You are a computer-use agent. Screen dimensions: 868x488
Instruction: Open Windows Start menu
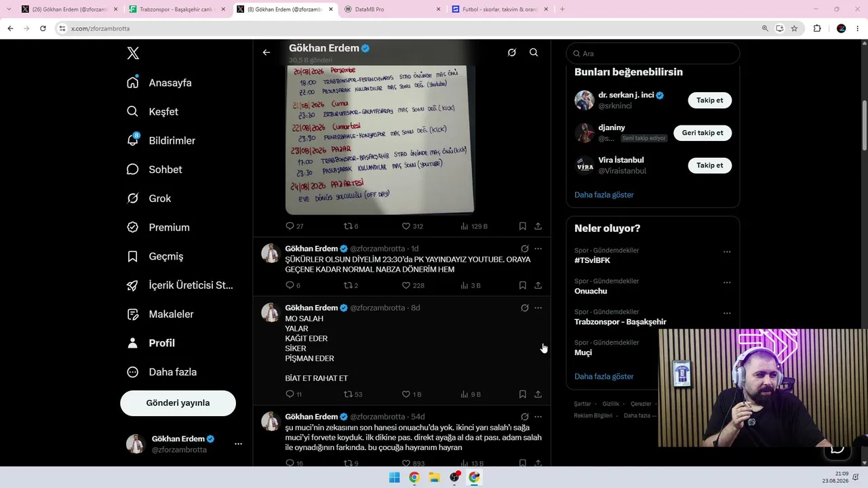pos(394,478)
